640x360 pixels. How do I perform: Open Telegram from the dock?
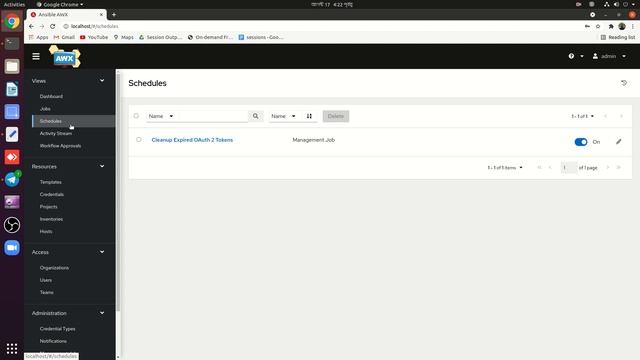point(12,180)
